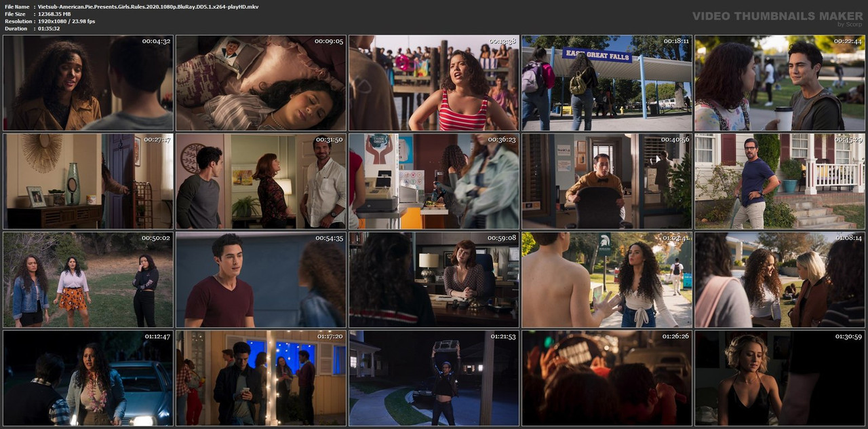Select the boombox frame at 01:21:53
868x429 pixels.
tap(434, 378)
